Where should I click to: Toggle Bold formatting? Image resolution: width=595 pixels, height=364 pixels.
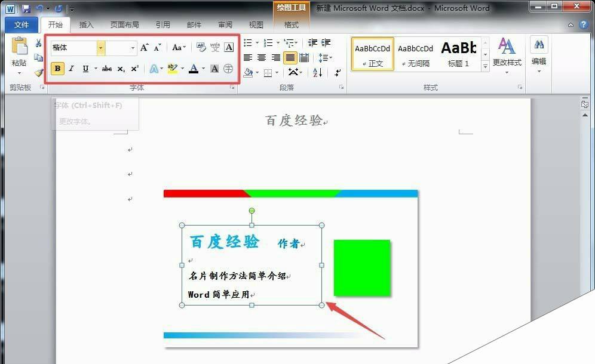coord(57,69)
